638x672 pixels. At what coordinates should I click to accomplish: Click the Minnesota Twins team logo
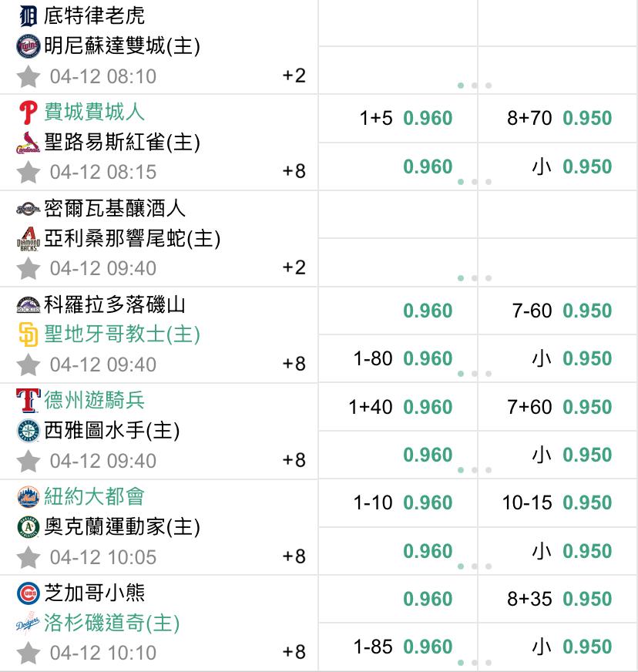coord(29,46)
